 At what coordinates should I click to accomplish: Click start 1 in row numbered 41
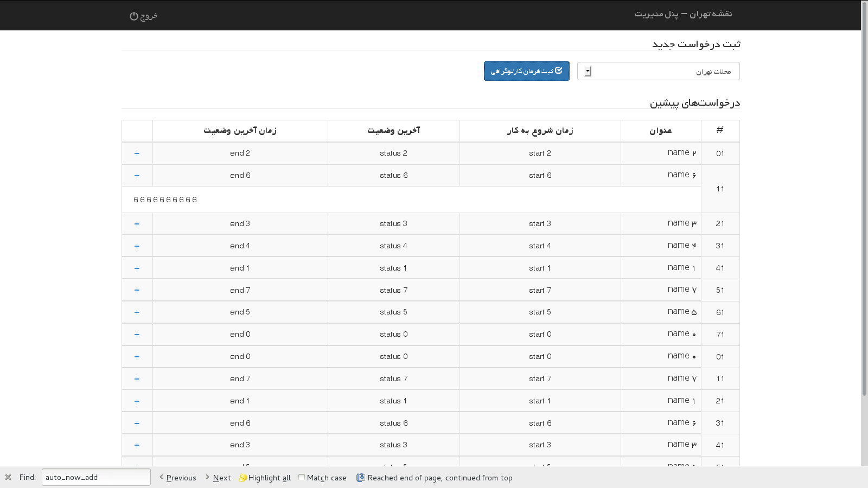pos(540,268)
